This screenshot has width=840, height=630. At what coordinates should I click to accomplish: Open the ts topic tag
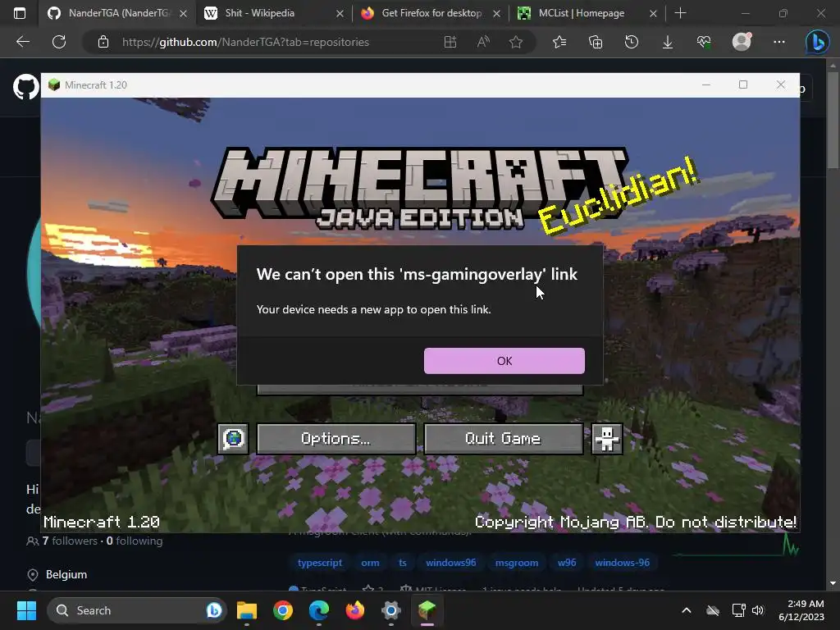[x=402, y=563]
